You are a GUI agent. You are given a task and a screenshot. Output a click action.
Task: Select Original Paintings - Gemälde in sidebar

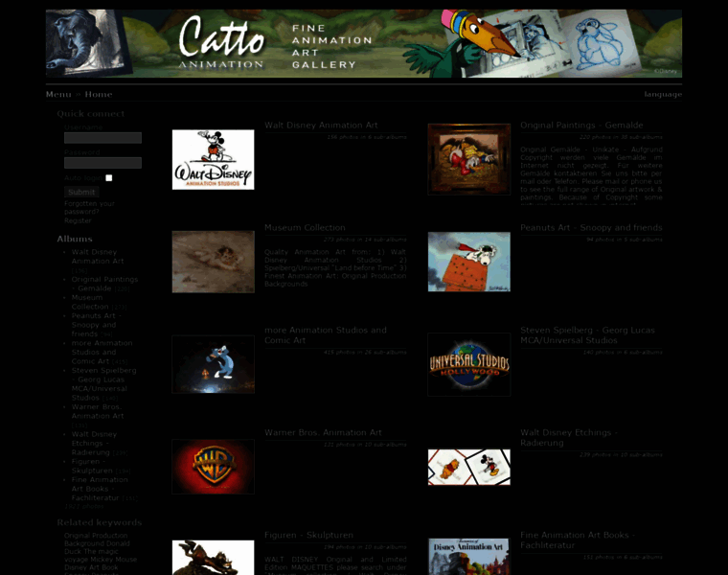click(x=104, y=284)
